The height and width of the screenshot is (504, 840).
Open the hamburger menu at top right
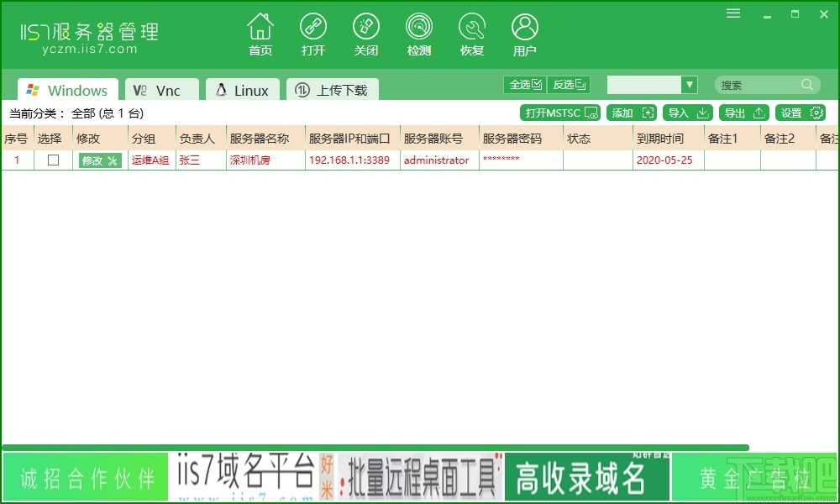[x=732, y=13]
